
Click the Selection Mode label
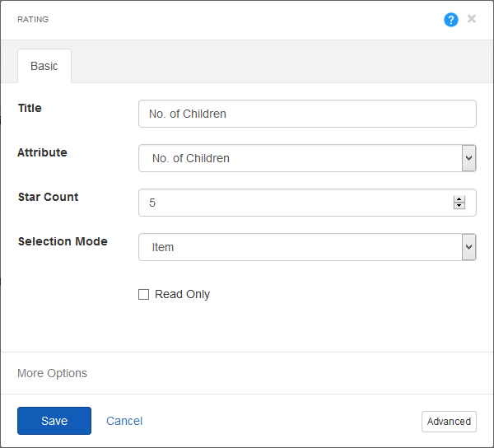coord(63,241)
